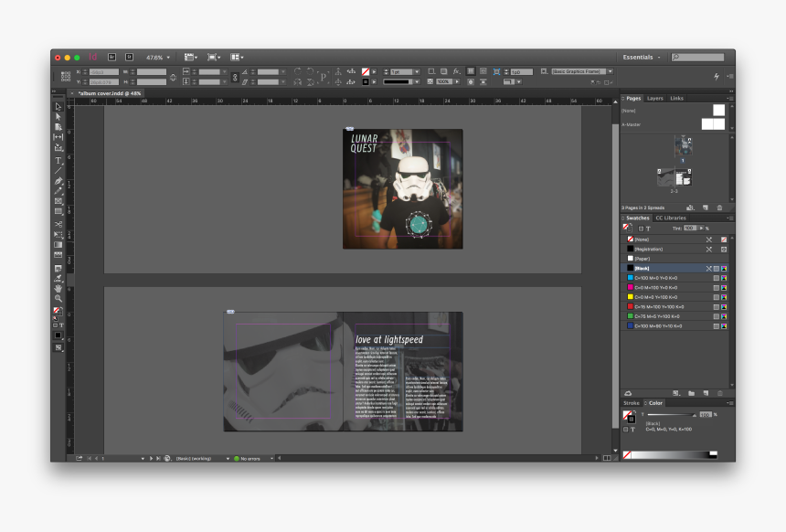
Task: Select the Eyedropper tool
Action: click(58, 278)
